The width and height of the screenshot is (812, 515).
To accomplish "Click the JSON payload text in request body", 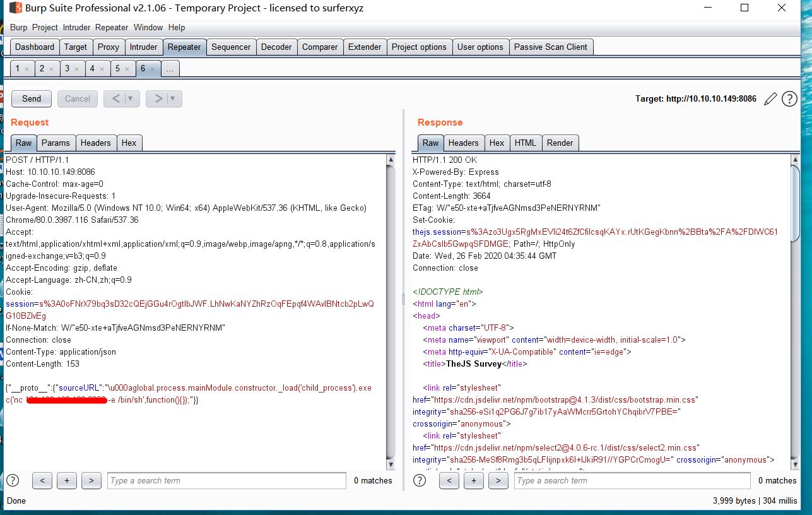I will (x=189, y=394).
